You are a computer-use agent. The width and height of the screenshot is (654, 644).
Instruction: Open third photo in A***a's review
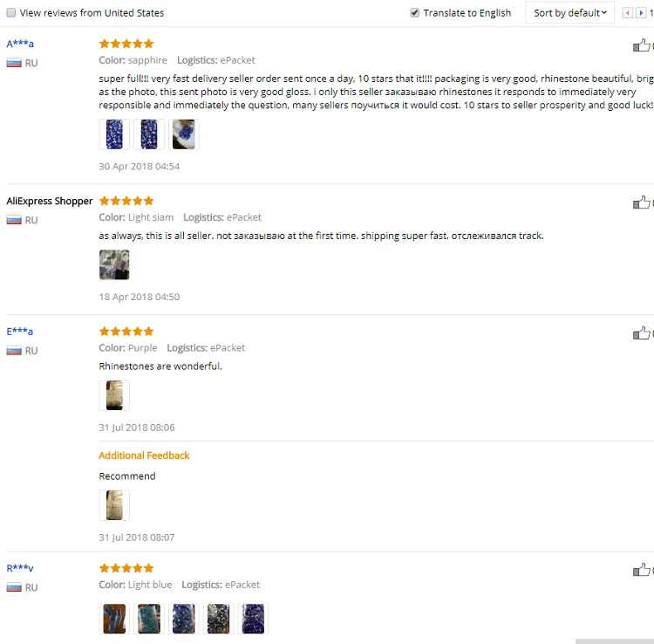184,134
